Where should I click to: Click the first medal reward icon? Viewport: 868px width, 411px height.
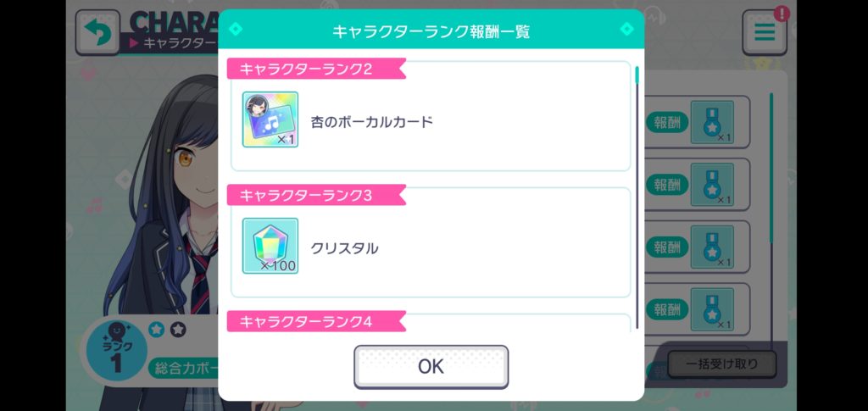712,122
